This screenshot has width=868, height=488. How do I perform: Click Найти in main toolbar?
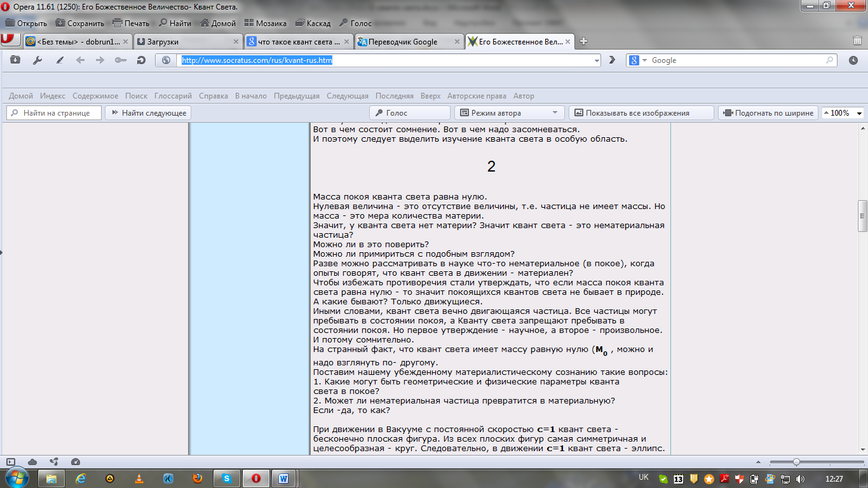tap(175, 23)
